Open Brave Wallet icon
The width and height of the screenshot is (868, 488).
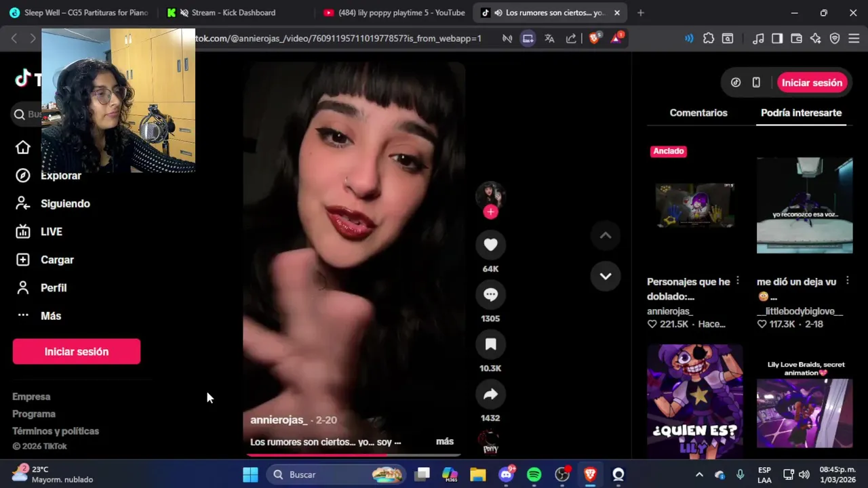click(x=797, y=39)
